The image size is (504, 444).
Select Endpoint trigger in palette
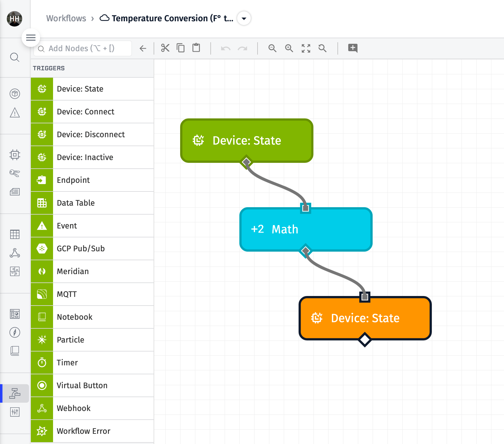pos(92,180)
